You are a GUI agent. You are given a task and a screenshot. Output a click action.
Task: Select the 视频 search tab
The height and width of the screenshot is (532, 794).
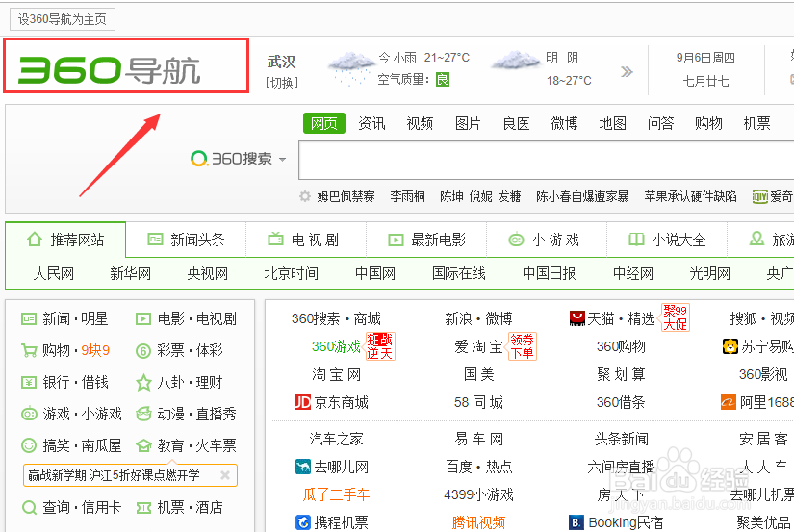tap(420, 123)
